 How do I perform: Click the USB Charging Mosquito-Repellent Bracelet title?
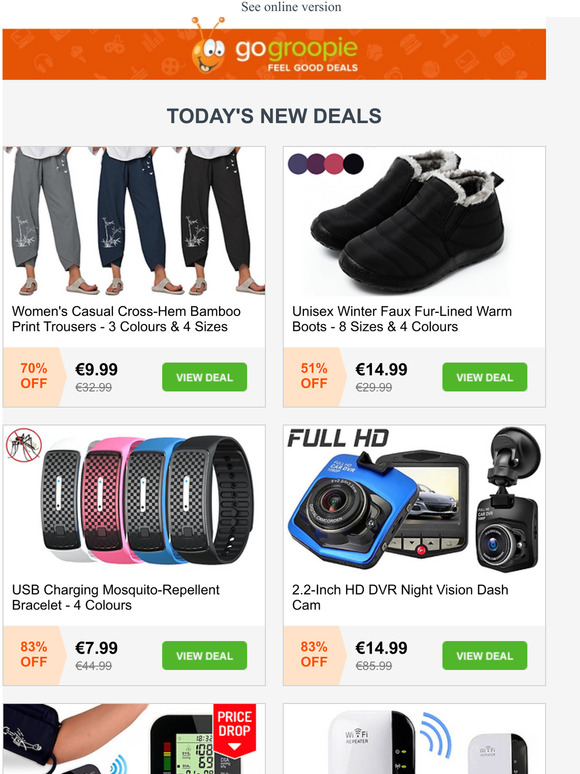coord(116,597)
